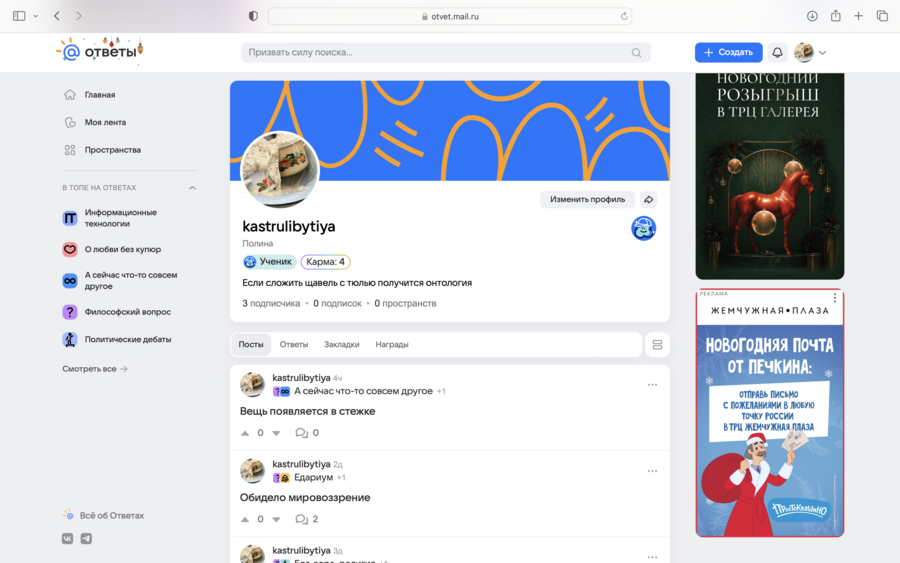This screenshot has width=900, height=563.
Task: Open the notifications bell
Action: coord(777,52)
